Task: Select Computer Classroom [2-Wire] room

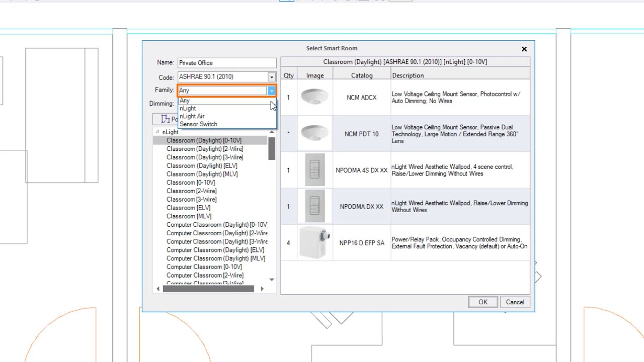Action: [x=205, y=276]
